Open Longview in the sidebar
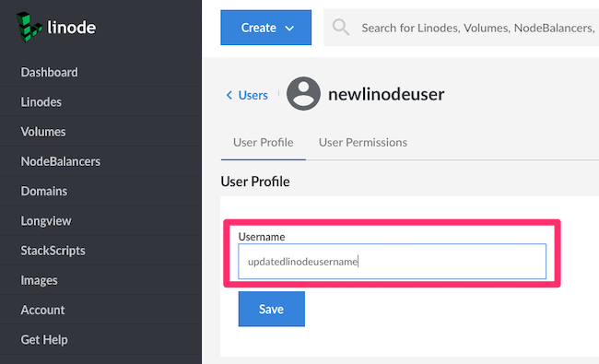This screenshot has width=599, height=364. tap(46, 221)
